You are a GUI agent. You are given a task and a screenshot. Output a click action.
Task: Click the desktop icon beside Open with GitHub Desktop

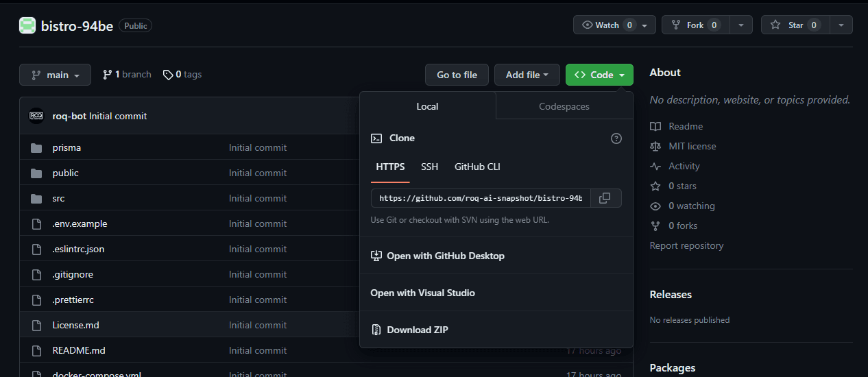[x=376, y=256]
